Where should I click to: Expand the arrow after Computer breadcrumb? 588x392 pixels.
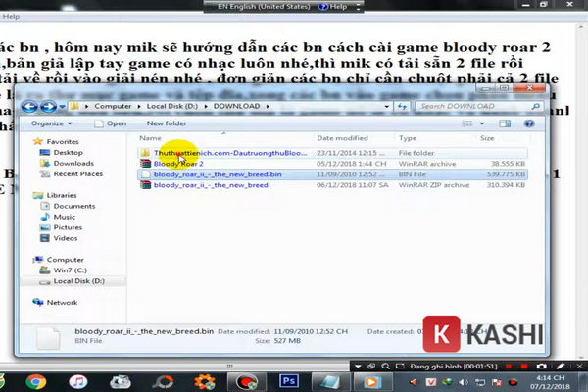tap(139, 106)
